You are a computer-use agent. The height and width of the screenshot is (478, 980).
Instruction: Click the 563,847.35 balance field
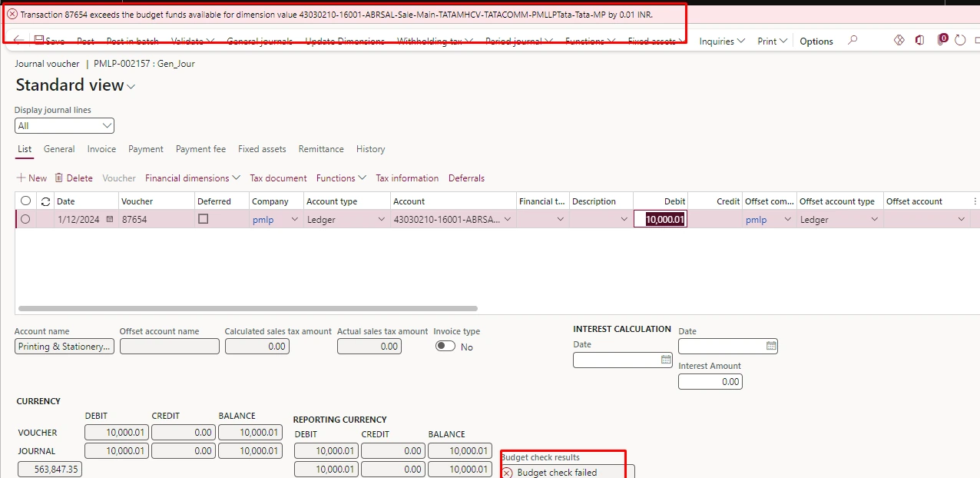pyautogui.click(x=50, y=469)
